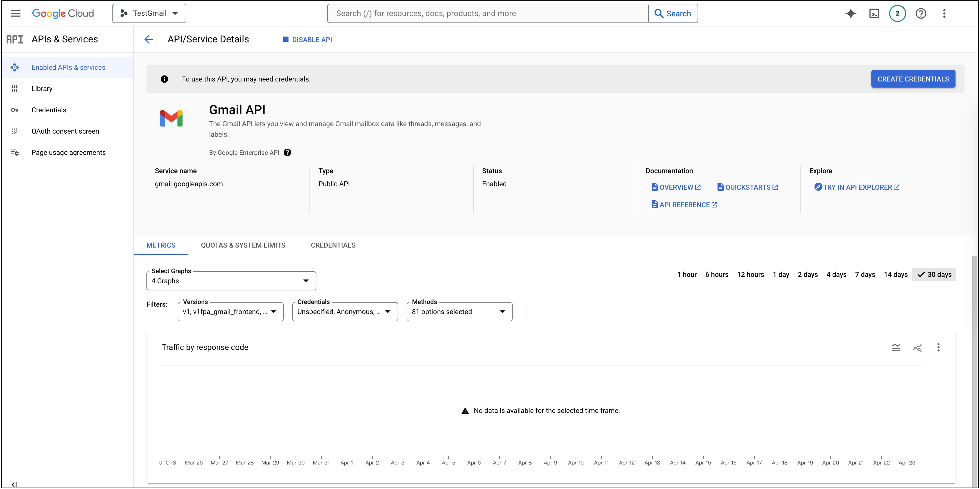Open the three-dot settings menu in header
Viewport: 980px width, 489px height.
click(x=944, y=14)
